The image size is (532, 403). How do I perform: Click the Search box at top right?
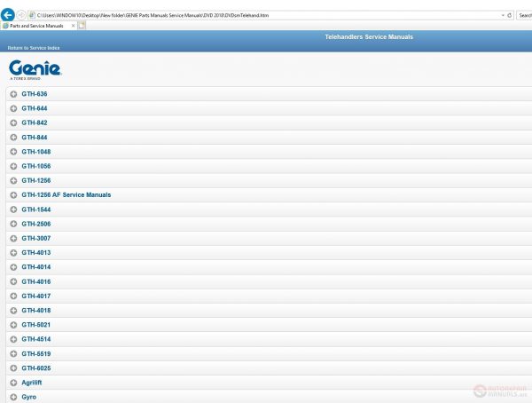(x=524, y=15)
